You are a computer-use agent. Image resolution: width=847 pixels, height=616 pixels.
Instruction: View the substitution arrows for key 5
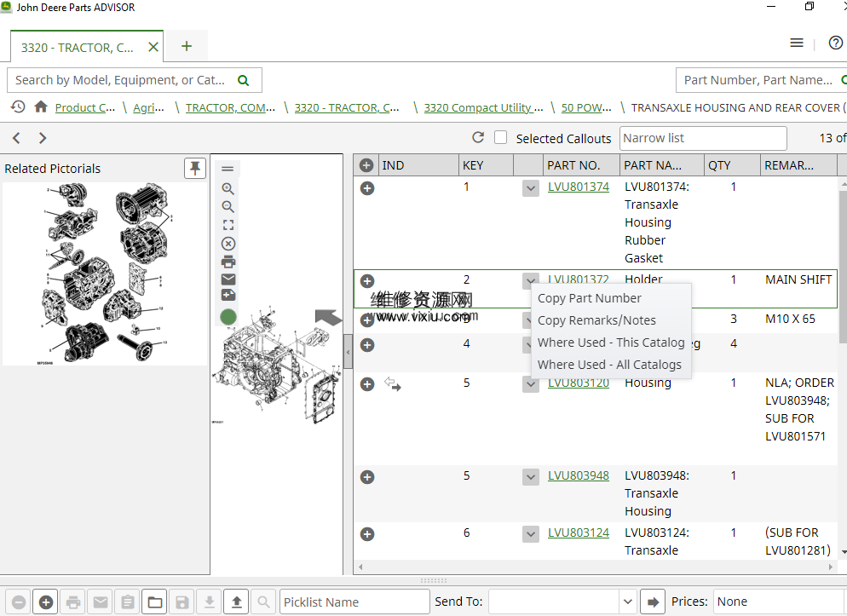[x=393, y=384]
